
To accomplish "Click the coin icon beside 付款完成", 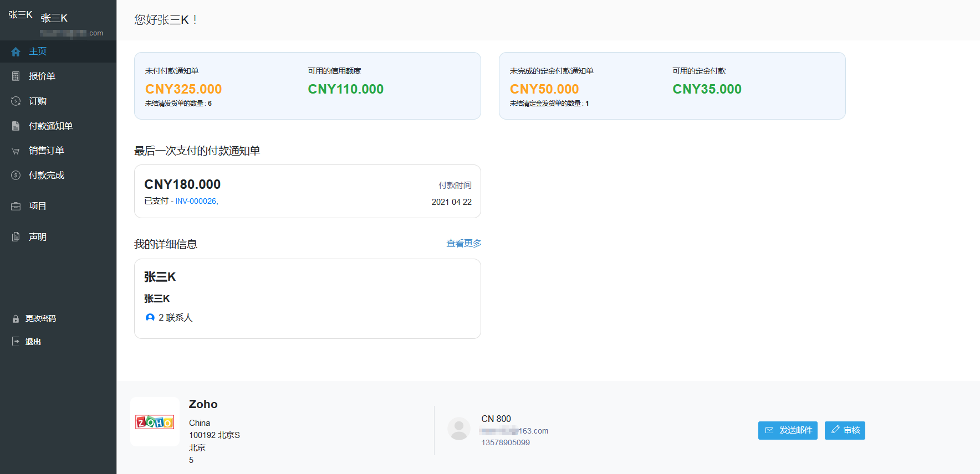I will [x=16, y=176].
